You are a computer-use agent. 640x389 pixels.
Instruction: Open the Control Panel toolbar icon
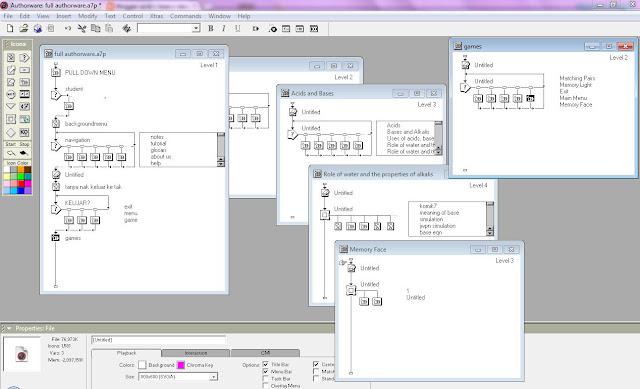coord(273,29)
